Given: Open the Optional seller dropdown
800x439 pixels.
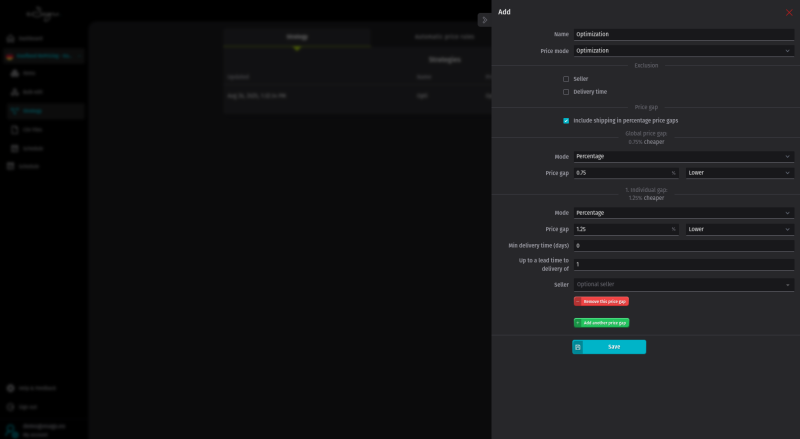Looking at the screenshot, I should [x=684, y=285].
